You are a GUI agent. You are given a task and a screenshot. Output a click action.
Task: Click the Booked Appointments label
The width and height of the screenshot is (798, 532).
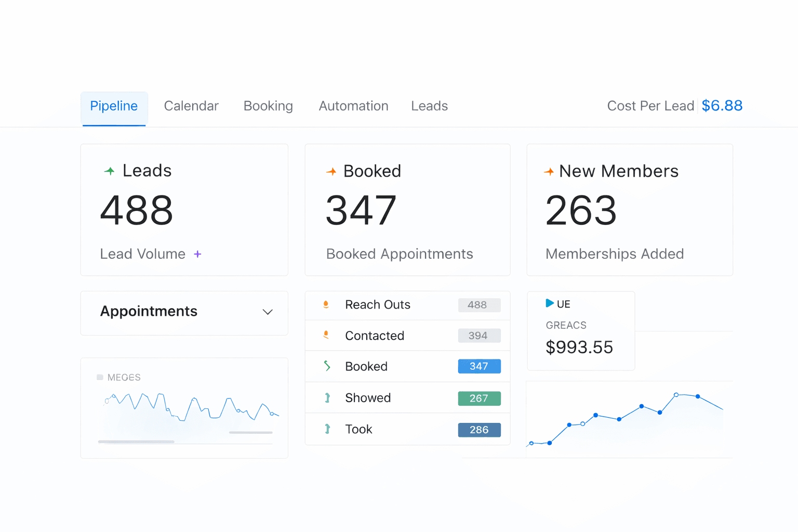[400, 254]
